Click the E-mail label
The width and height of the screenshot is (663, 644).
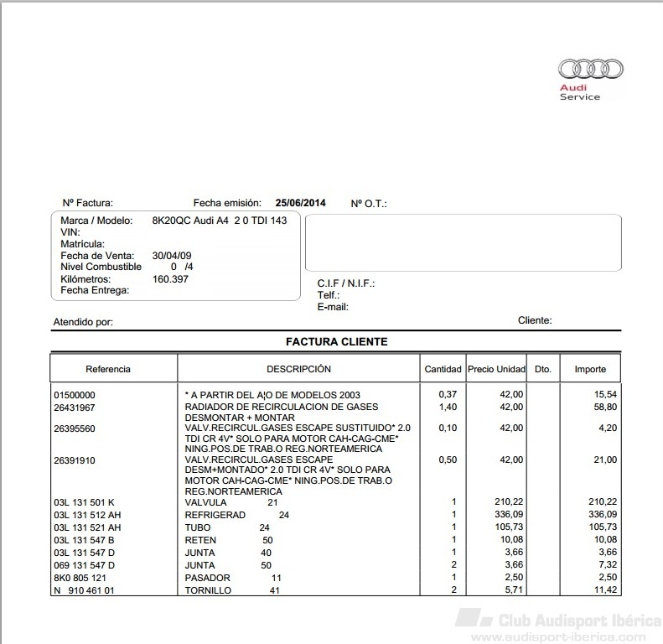pos(333,307)
